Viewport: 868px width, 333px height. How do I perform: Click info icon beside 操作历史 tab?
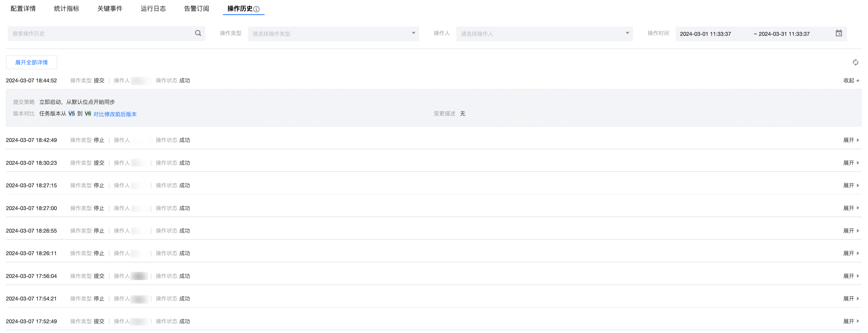click(256, 9)
